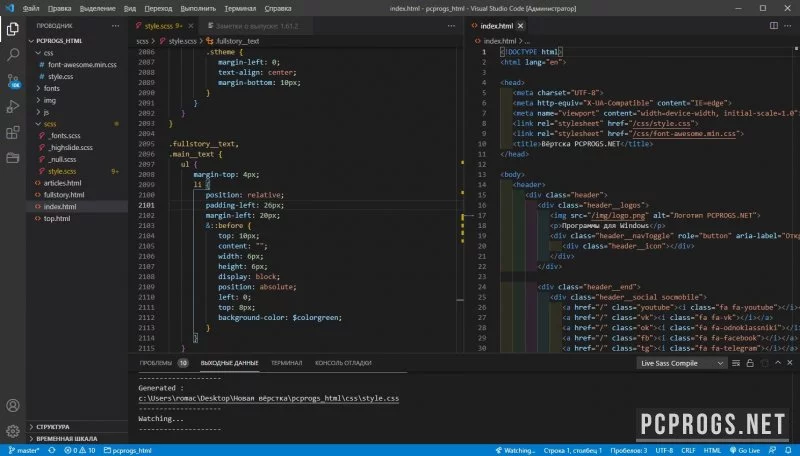
Task: Click the master branch indicator
Action: point(24,450)
